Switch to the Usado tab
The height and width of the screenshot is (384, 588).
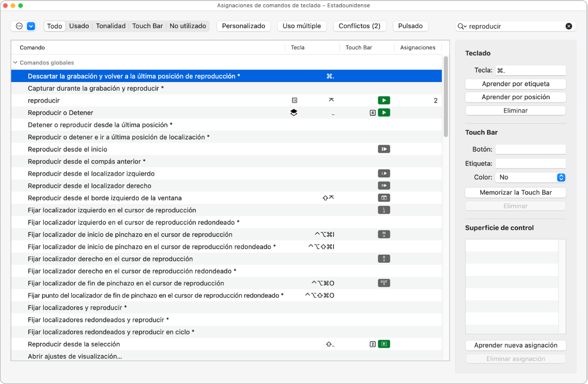(79, 26)
